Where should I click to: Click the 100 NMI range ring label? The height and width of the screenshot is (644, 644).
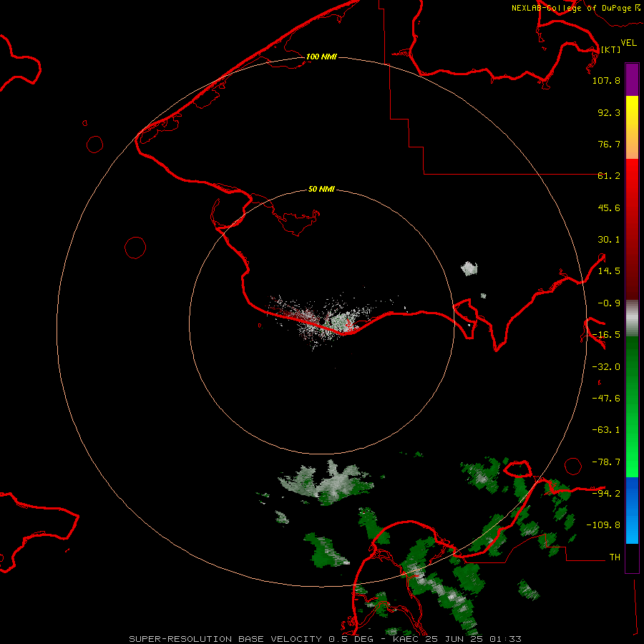point(321,57)
